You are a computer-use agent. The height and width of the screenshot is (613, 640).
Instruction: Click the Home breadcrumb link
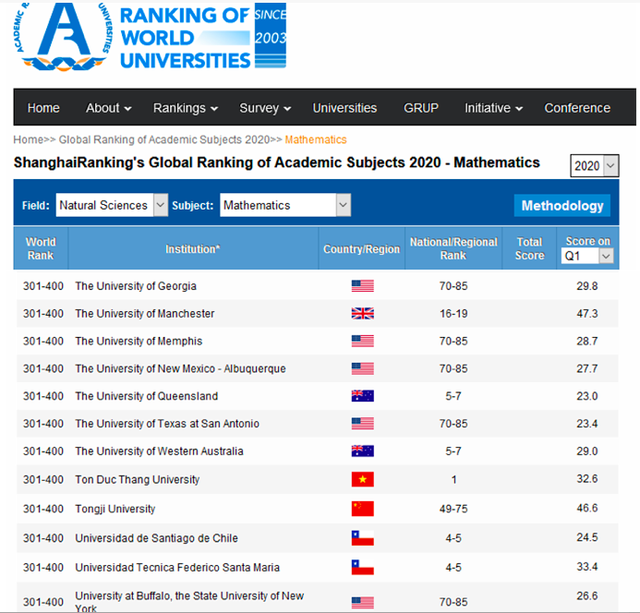tap(27, 140)
